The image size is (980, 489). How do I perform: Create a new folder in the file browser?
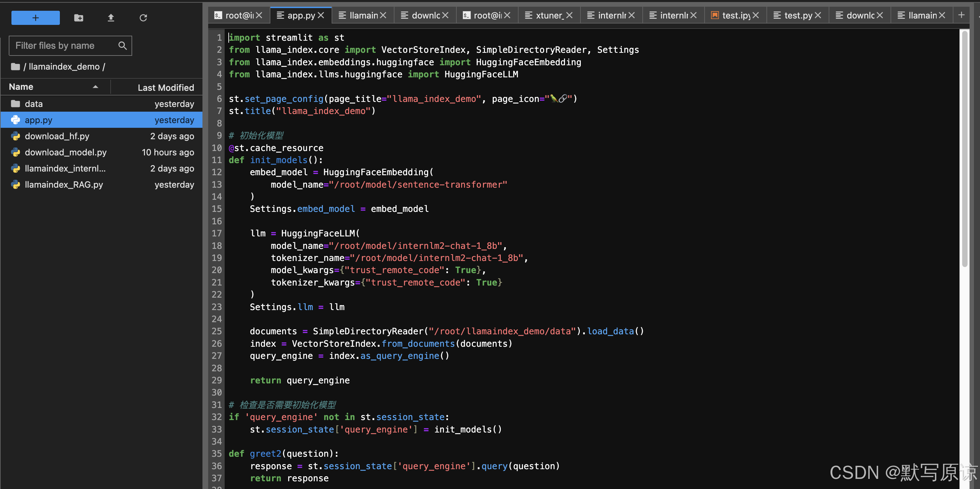(78, 17)
